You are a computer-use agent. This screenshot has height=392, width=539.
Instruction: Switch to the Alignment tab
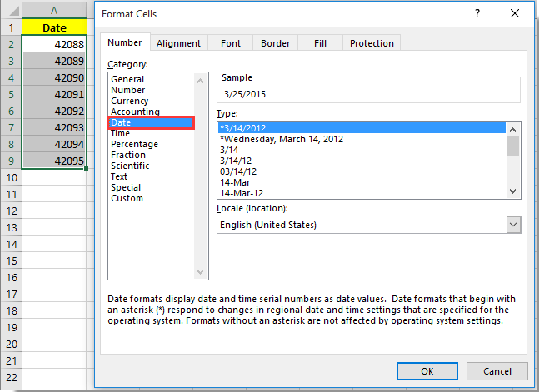[179, 43]
